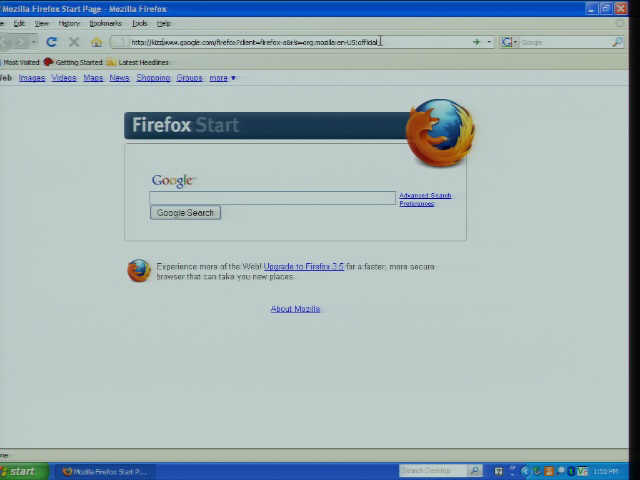Open the Most Visited bookmarks folder
This screenshot has height=480, width=640.
[20, 62]
